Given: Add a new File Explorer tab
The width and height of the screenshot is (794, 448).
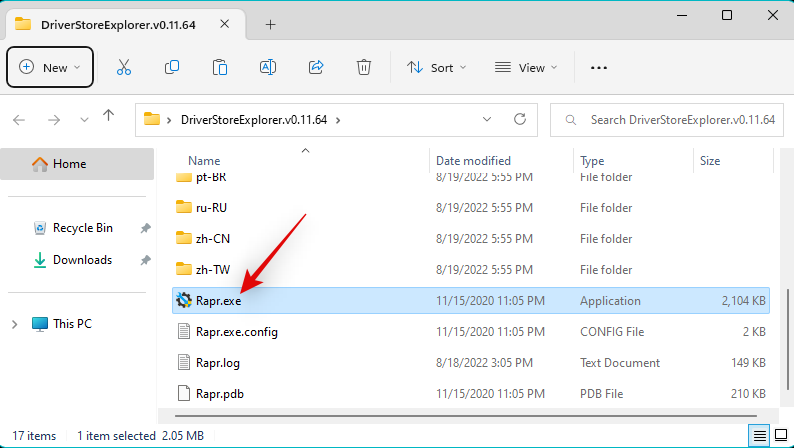Looking at the screenshot, I should pos(270,24).
